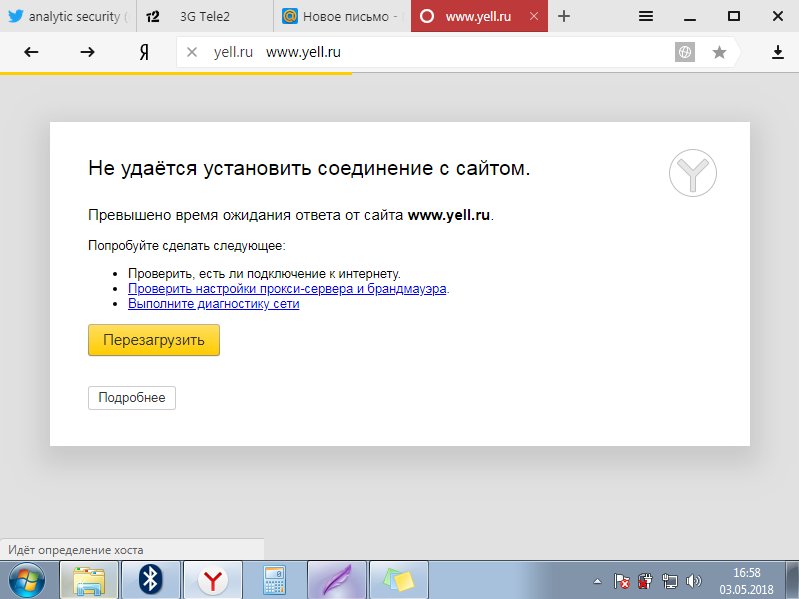Go back to the previous page
Screen dimensions: 799x599
31,52
